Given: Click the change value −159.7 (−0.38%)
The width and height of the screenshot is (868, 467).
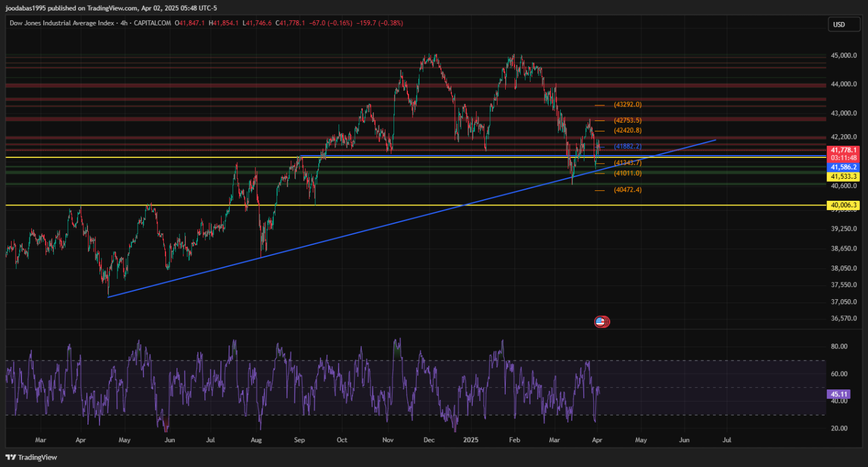Looking at the screenshot, I should tap(380, 23).
